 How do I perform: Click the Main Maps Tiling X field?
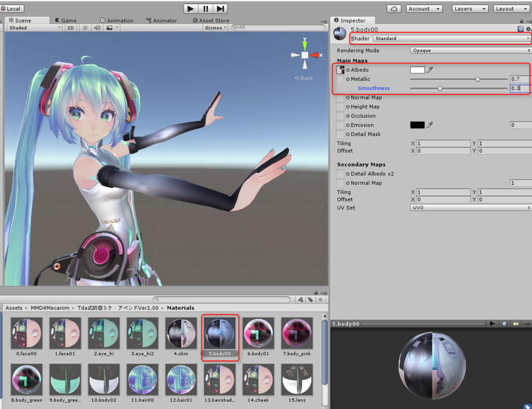click(x=443, y=143)
